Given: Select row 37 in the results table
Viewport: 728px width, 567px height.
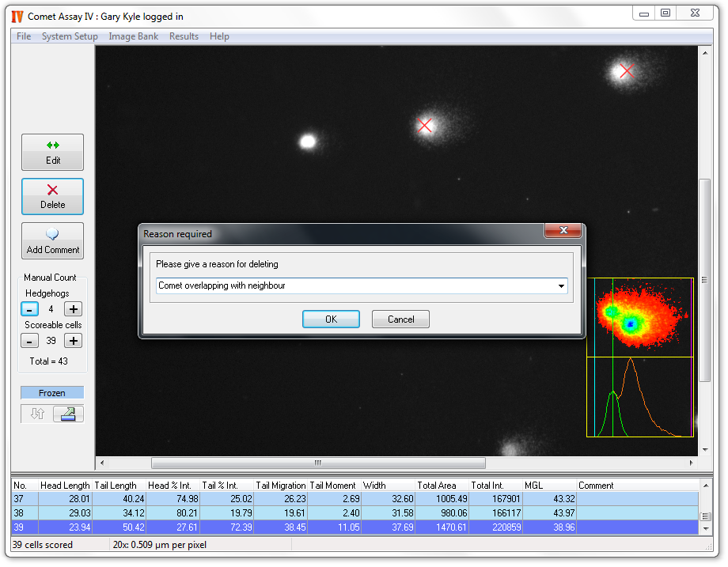Looking at the screenshot, I should pyautogui.click(x=355, y=499).
